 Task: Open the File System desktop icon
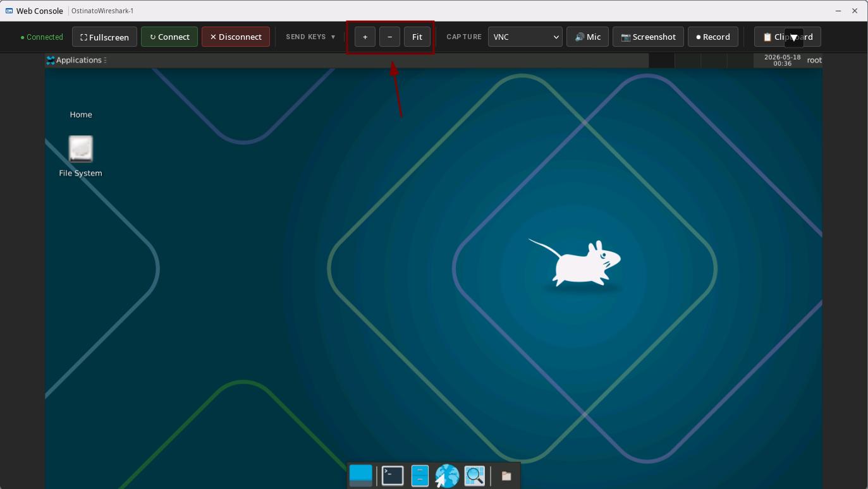(80, 156)
